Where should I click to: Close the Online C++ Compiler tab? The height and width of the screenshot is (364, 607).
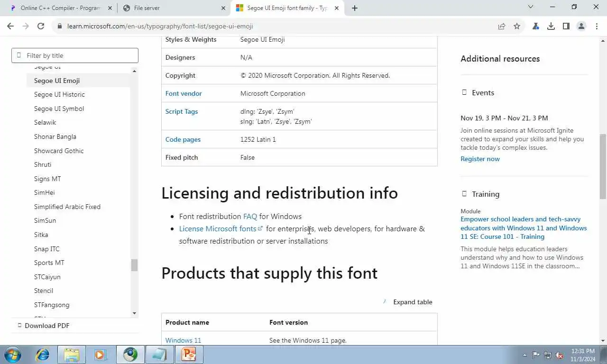tap(110, 8)
